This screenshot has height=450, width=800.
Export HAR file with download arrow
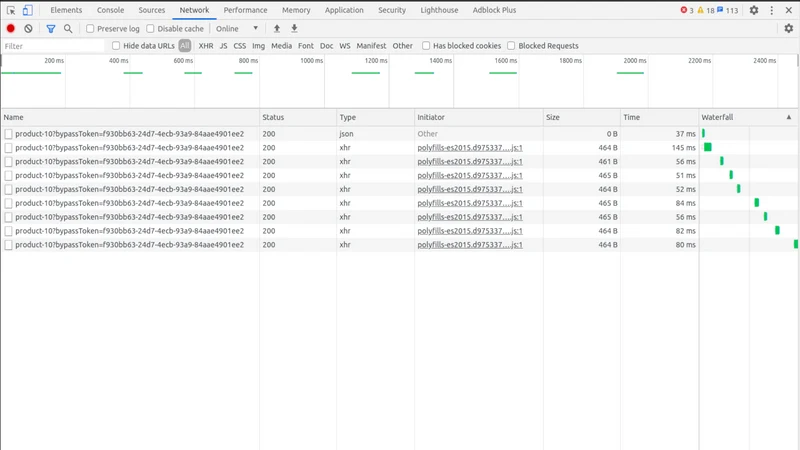[x=294, y=29]
